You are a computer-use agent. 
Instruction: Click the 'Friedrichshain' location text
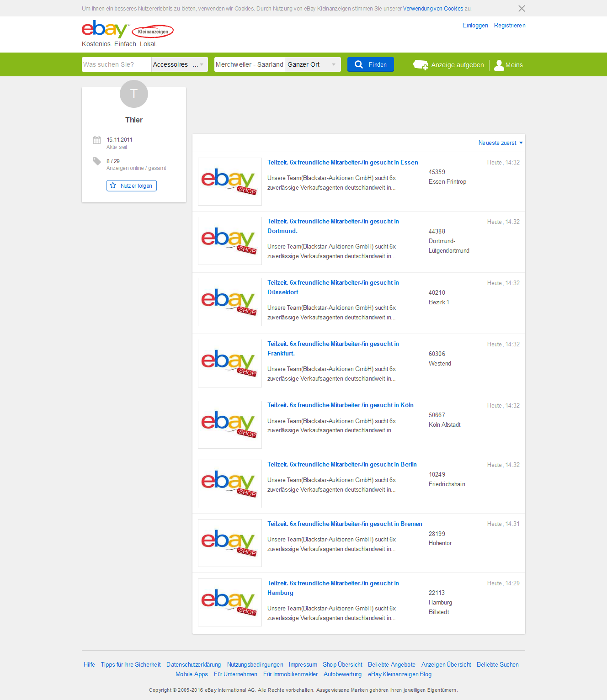(447, 484)
